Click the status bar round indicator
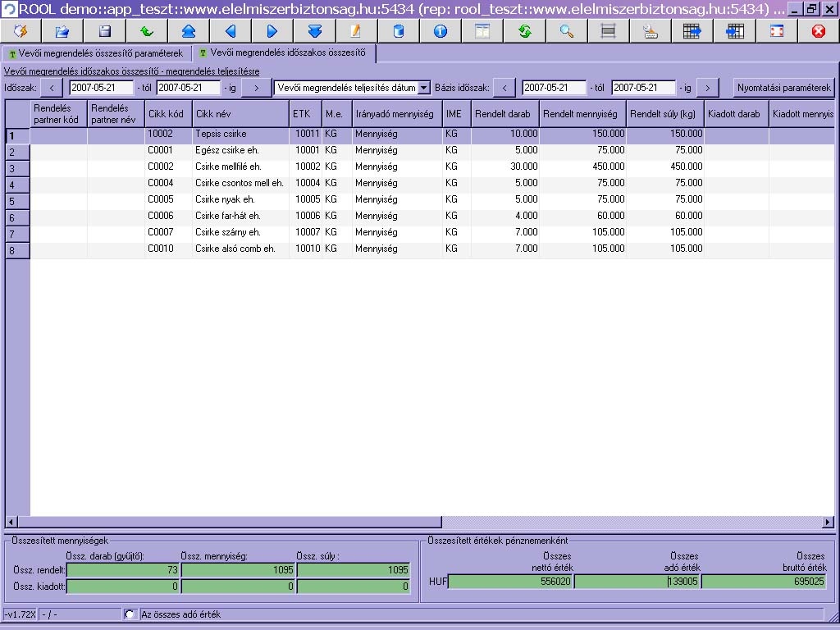The height and width of the screenshot is (630, 840). click(x=129, y=614)
